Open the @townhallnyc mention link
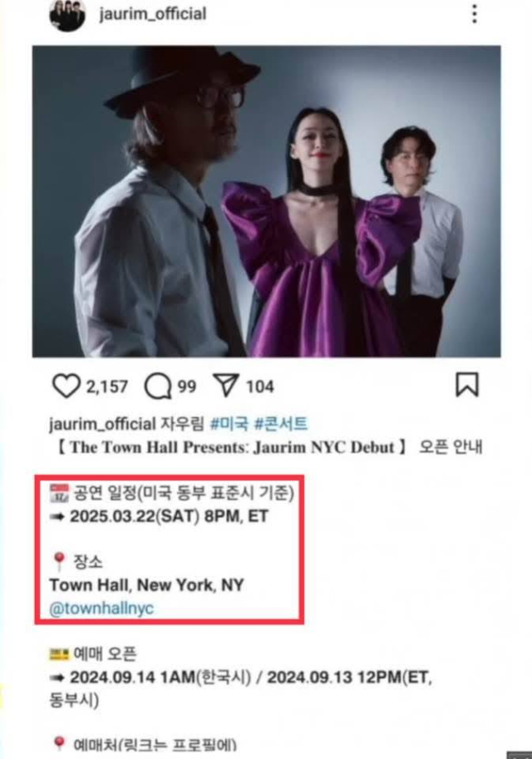 (x=101, y=608)
